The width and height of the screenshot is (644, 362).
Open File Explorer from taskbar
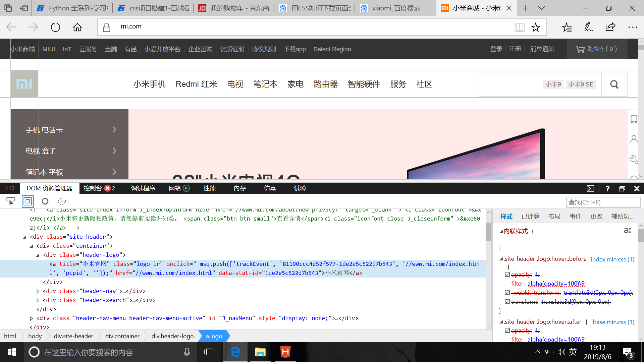260,352
